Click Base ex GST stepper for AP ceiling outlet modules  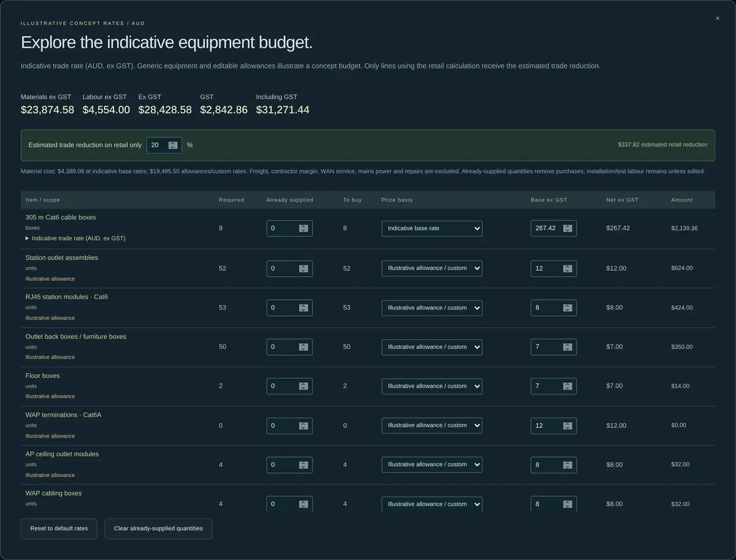pos(567,464)
